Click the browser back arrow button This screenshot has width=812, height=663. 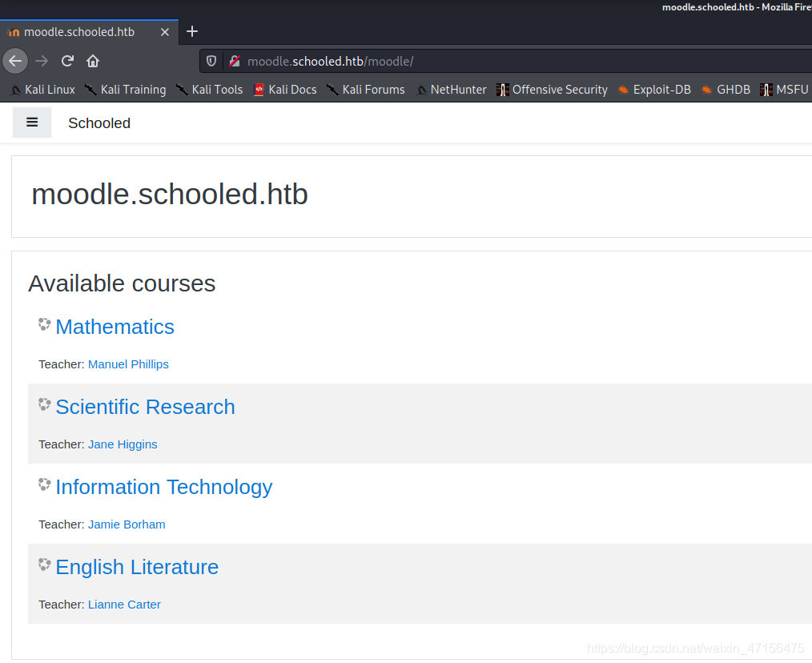pos(15,61)
